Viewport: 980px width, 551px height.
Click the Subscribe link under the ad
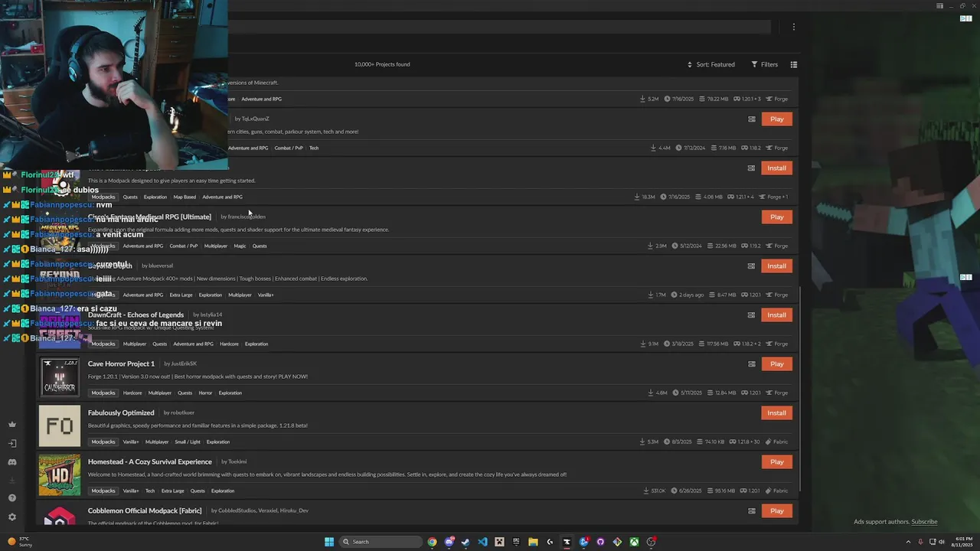[924, 522]
